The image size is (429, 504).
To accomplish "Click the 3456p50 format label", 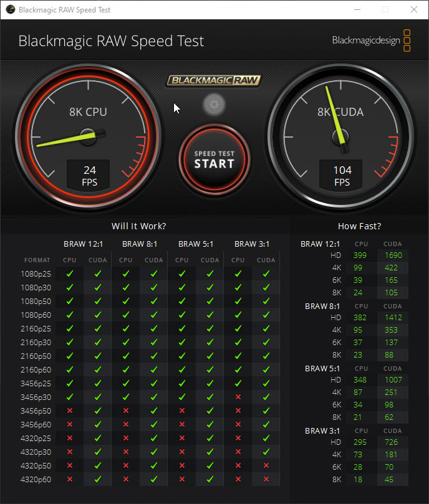I will click(36, 411).
